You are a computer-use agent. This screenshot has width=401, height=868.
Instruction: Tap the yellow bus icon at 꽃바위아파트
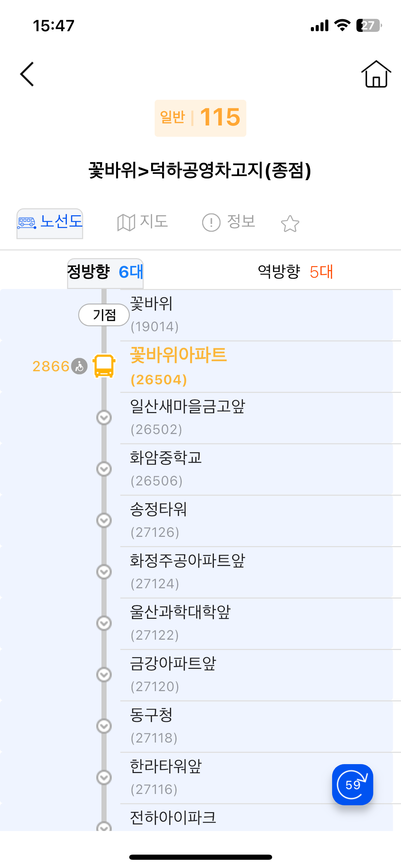pyautogui.click(x=104, y=366)
